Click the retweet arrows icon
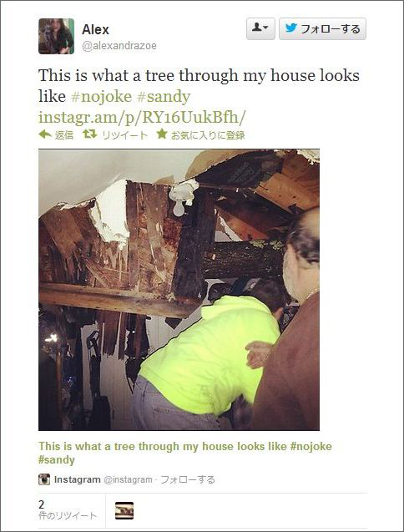The height and width of the screenshot is (532, 404). 90,134
